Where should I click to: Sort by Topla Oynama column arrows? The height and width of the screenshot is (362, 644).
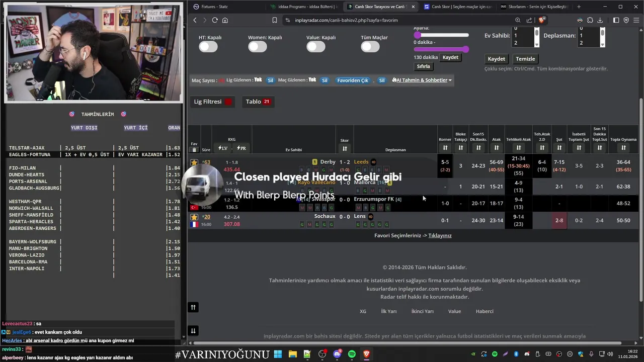click(623, 148)
